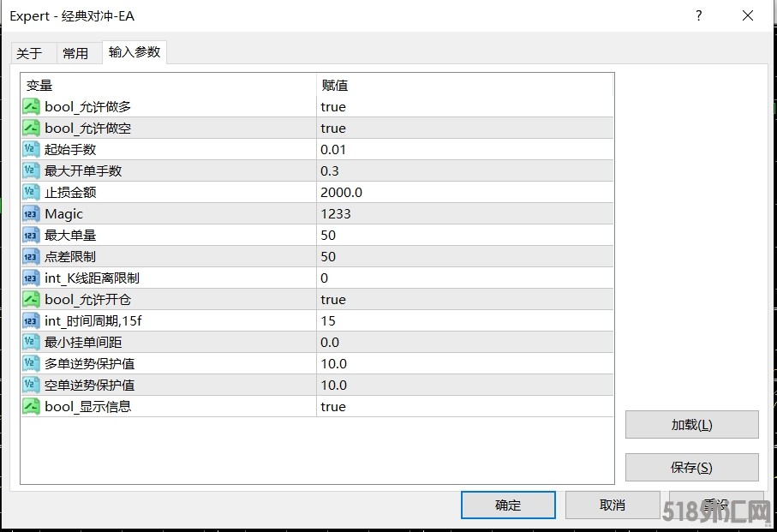Click the icon beside 空单逆势保护值

coord(31,385)
